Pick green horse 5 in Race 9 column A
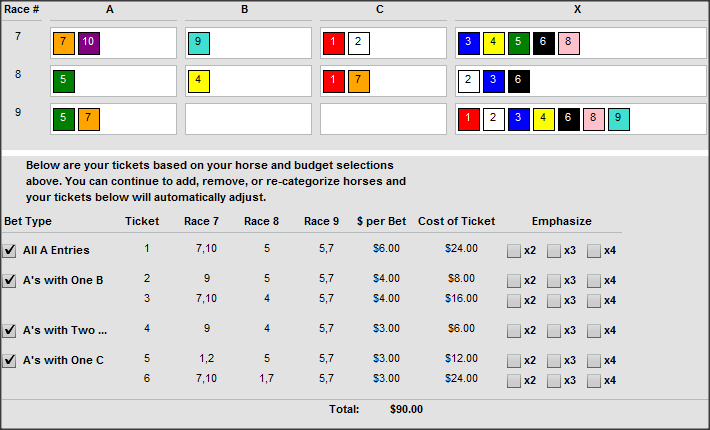 tap(63, 120)
